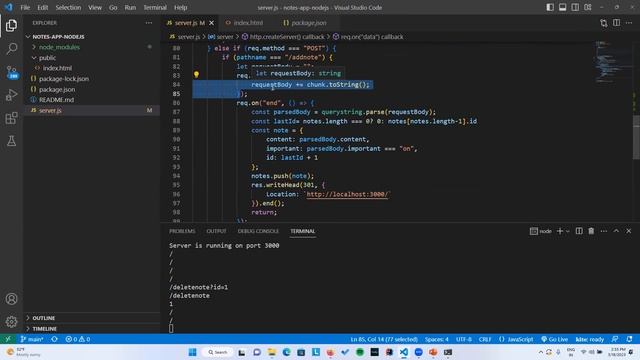640x360 pixels.
Task: Click the feedback icon in status bar
Action: [x=615, y=339]
